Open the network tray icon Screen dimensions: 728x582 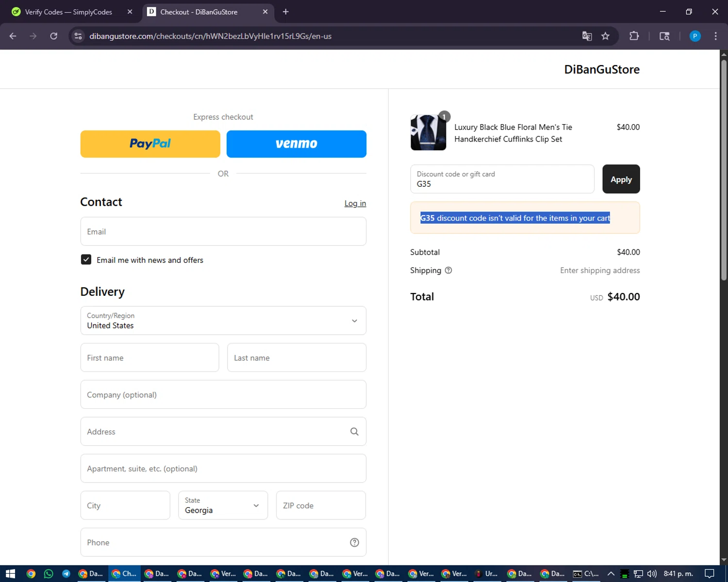[638, 574]
